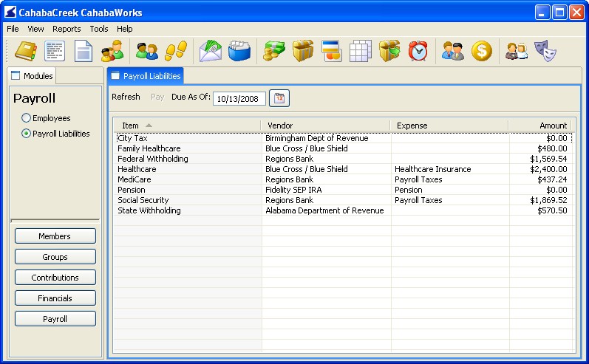The height and width of the screenshot is (364, 589).
Task: Click the Contributions module button
Action: pyautogui.click(x=55, y=278)
